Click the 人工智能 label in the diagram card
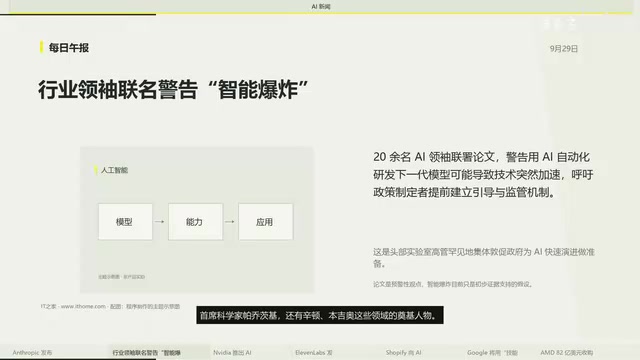This screenshot has height=360, width=640. tap(114, 170)
